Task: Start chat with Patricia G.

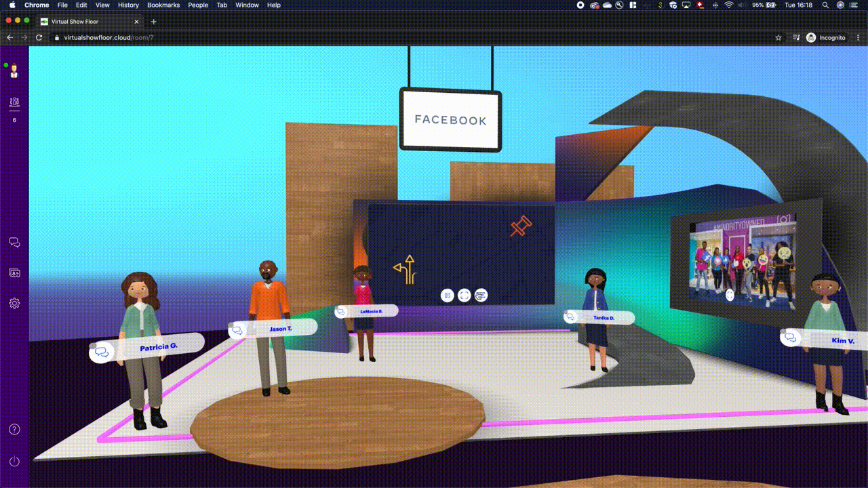Action: coord(102,352)
